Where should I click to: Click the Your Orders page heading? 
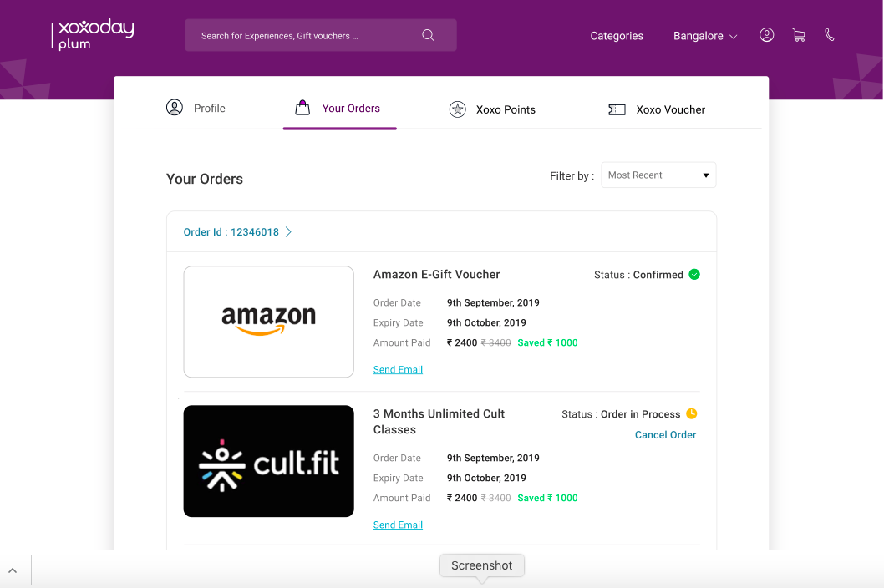point(205,179)
